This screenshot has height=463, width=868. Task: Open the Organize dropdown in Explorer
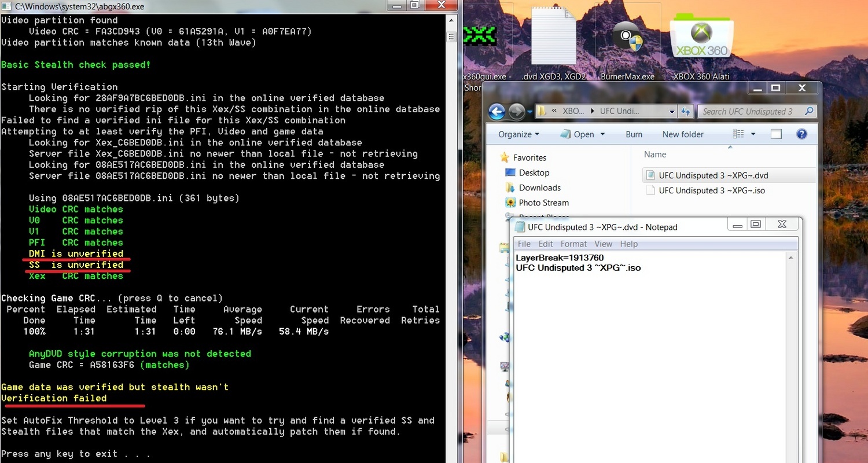518,134
